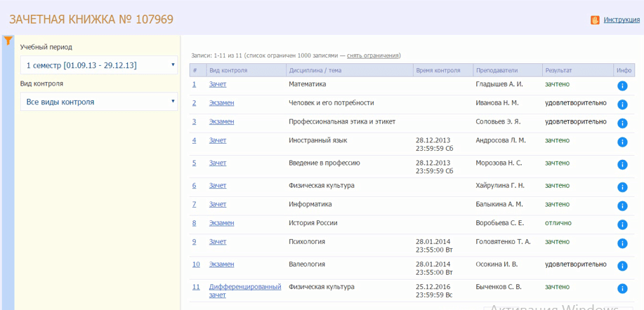Click info icon for Психология row

[x=622, y=243]
